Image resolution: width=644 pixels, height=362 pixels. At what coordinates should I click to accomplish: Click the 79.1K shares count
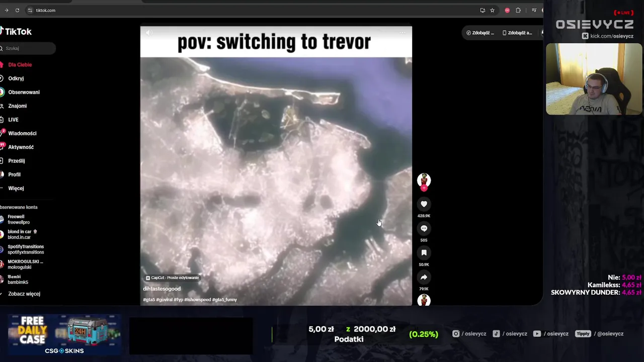pos(424,289)
